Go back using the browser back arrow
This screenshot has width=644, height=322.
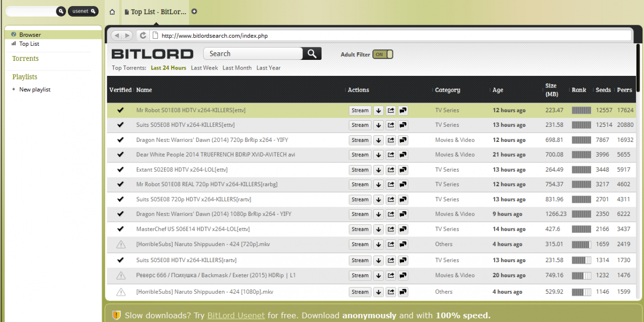[x=117, y=35]
